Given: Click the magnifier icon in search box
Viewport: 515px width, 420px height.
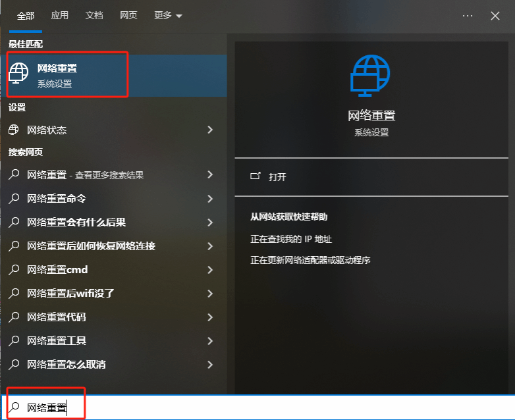Looking at the screenshot, I should pos(14,407).
